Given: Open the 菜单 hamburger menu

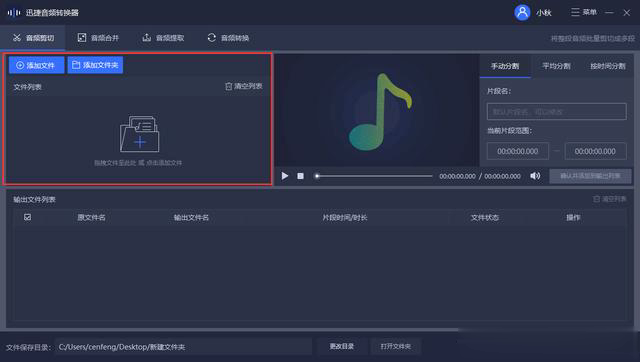Looking at the screenshot, I should 584,12.
